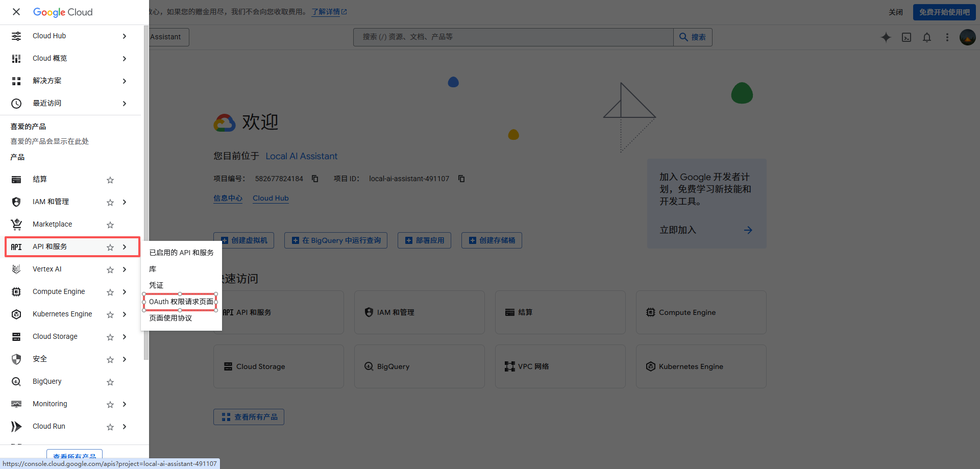
Task: Open the BigQuery quick access card
Action: click(420, 366)
